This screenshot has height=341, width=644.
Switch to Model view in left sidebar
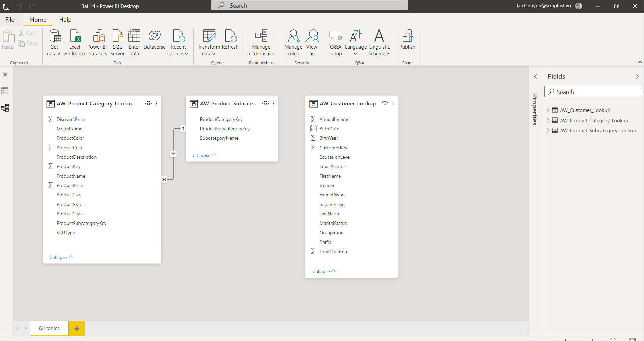[x=5, y=108]
